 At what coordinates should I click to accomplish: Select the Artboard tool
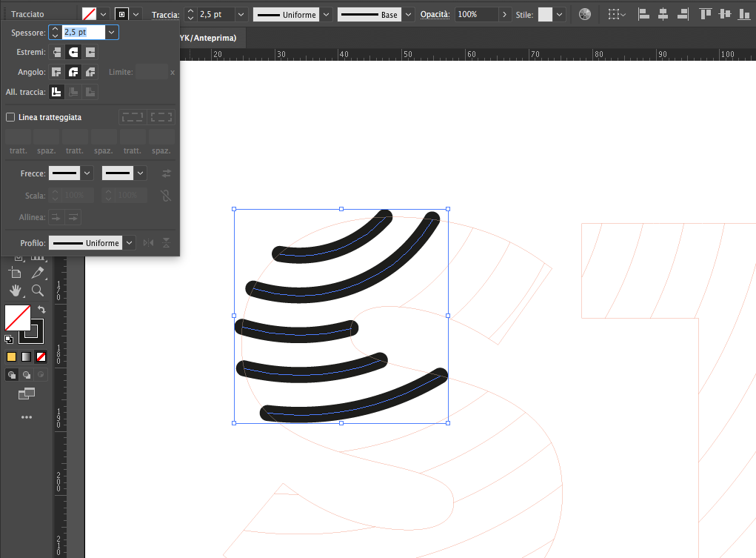click(x=15, y=273)
